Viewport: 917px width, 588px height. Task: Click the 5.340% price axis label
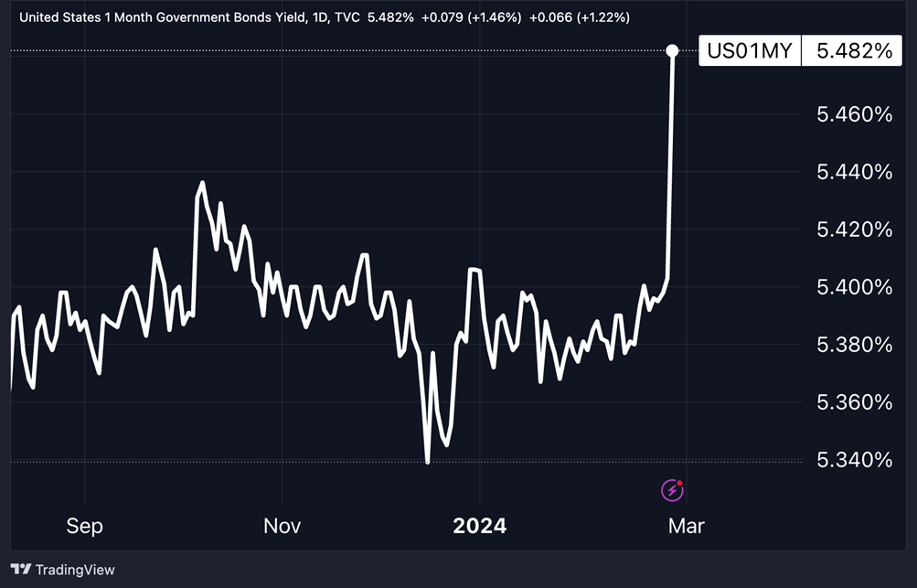854,459
